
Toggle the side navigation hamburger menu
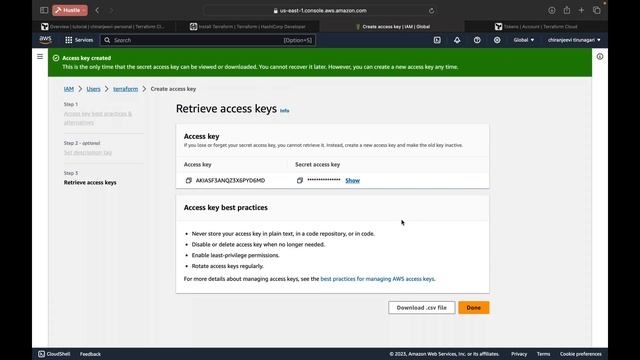coord(40,56)
